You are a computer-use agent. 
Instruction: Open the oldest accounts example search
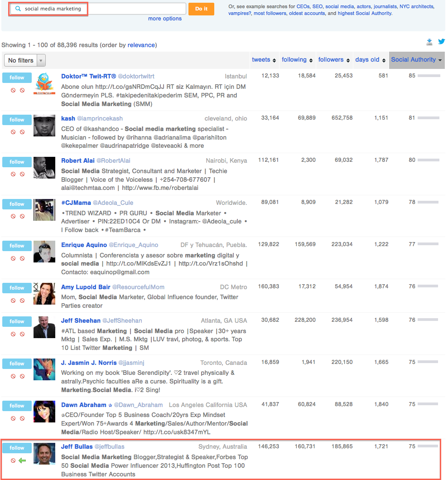pyautogui.click(x=307, y=14)
